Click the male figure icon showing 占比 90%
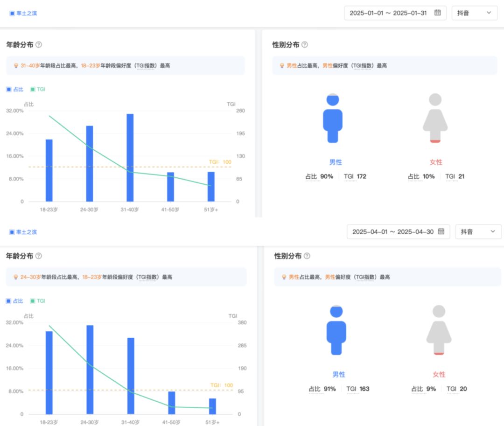Image resolution: width=504 pixels, height=426 pixels. click(333, 118)
